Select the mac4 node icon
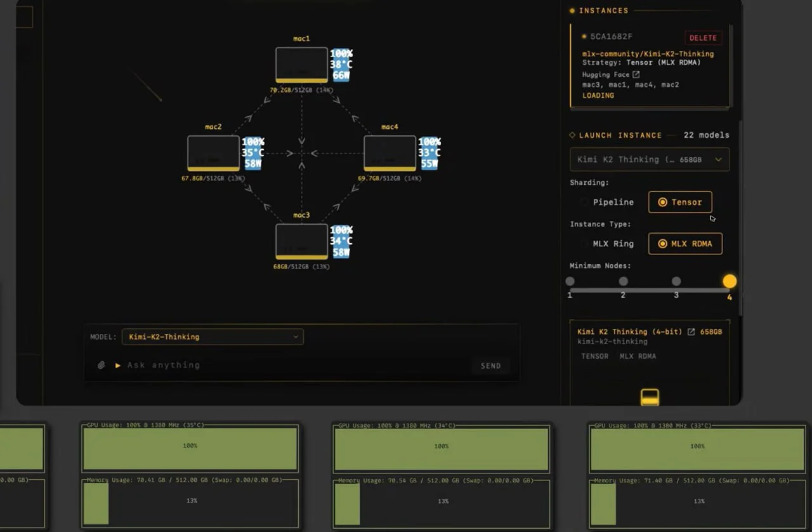Viewport: 812px width, 532px height. (x=390, y=153)
